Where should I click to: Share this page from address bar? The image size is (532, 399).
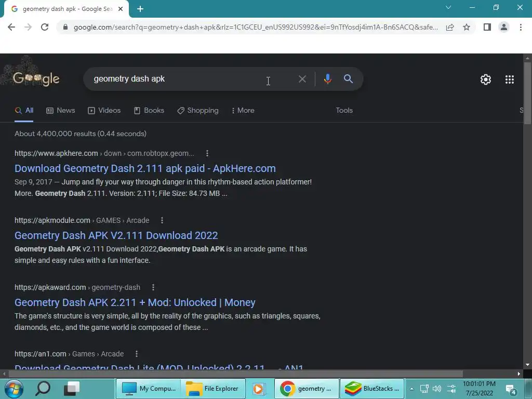(x=450, y=27)
